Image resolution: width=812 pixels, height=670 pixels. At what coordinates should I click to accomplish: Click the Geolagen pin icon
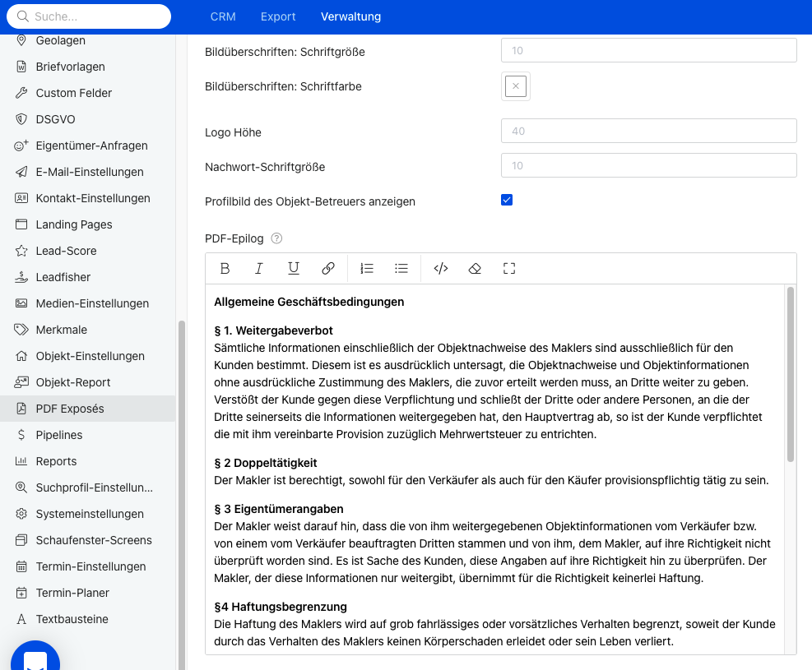(x=21, y=40)
